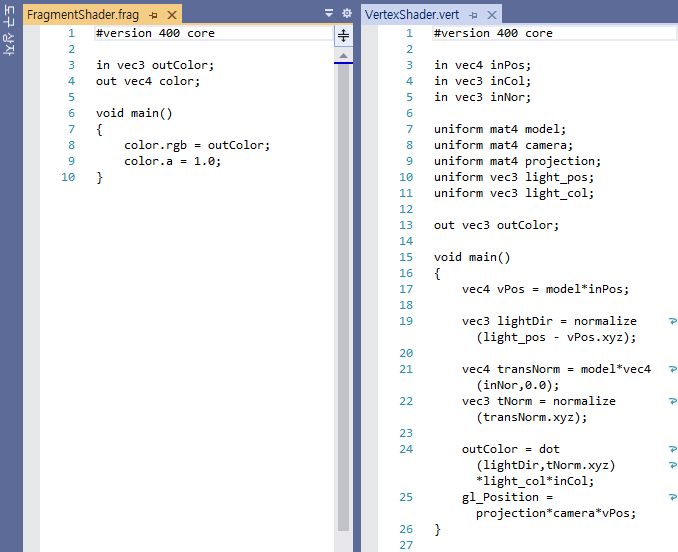Image resolution: width=678 pixels, height=552 pixels.
Task: Click line 'in vec4 inPos;'
Action: pos(483,65)
